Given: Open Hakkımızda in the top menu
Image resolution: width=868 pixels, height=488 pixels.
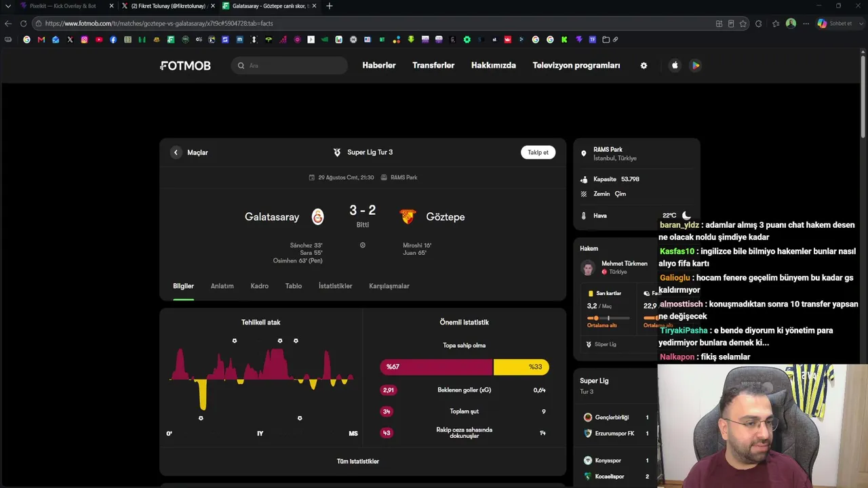Looking at the screenshot, I should [x=494, y=66].
